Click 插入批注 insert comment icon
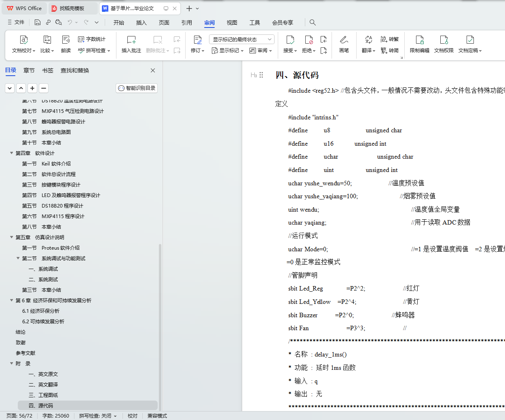Screen dimensions: 505x420 (x=131, y=40)
